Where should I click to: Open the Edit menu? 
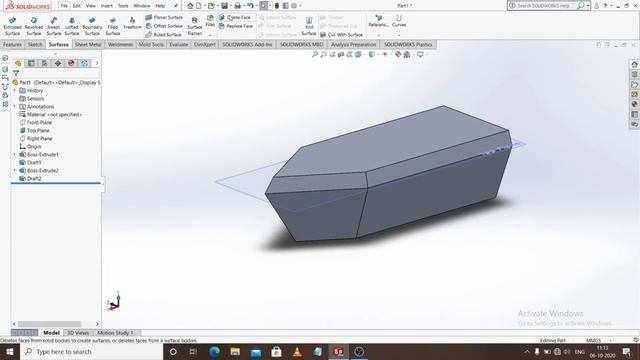77,6
